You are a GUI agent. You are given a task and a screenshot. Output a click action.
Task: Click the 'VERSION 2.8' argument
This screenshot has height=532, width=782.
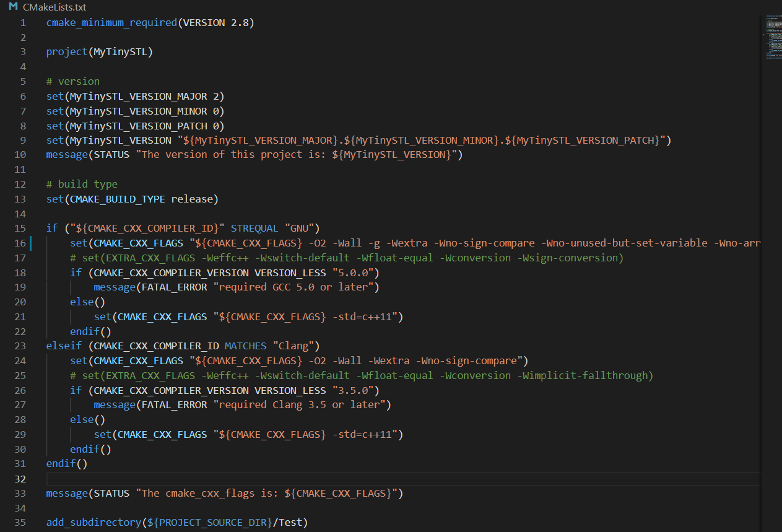pos(215,23)
